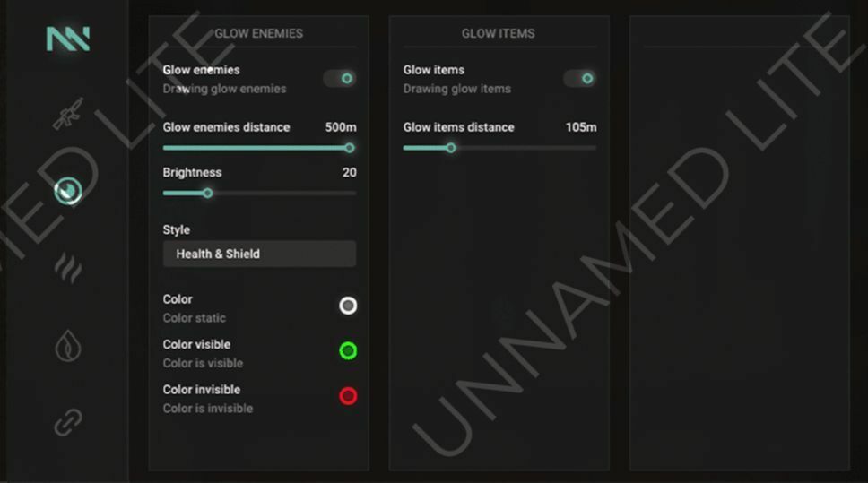Open the chain link sidebar icon

pyautogui.click(x=68, y=423)
